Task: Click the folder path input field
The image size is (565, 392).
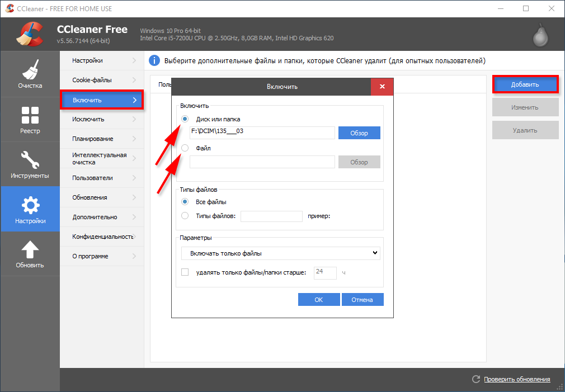Action: pos(262,133)
